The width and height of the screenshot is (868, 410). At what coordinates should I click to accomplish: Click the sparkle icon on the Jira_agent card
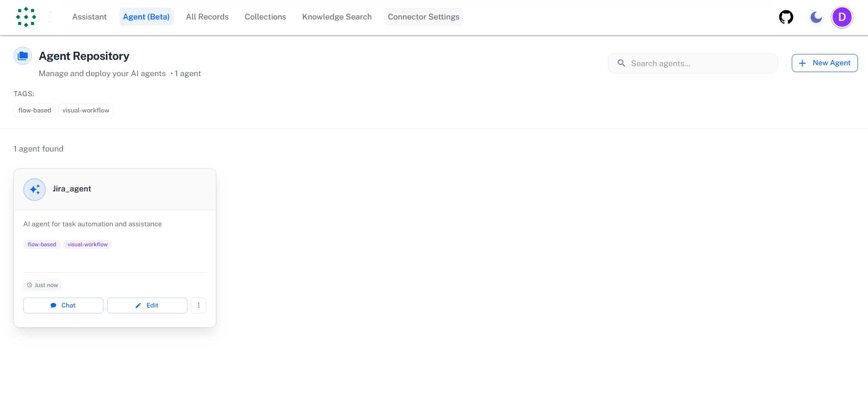pos(34,189)
